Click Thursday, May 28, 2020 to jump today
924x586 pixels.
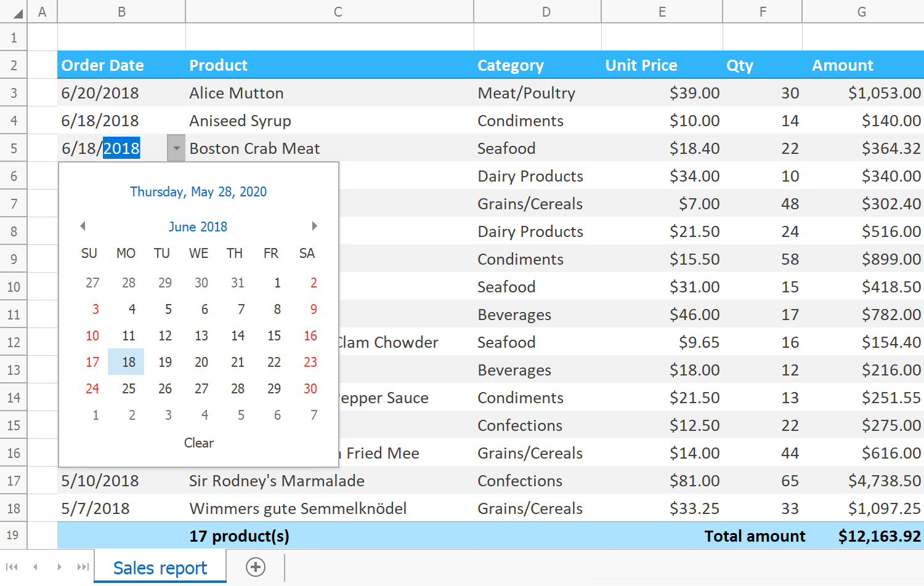tap(198, 191)
